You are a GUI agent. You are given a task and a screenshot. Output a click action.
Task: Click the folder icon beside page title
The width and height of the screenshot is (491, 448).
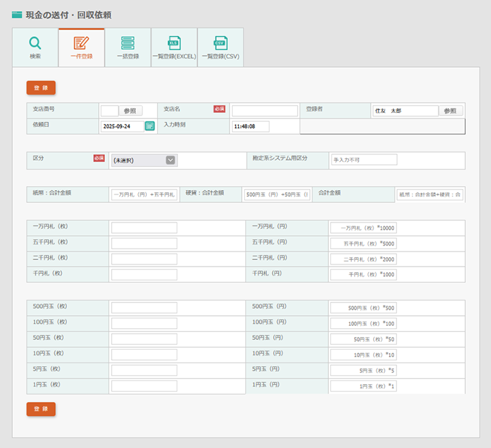(17, 14)
